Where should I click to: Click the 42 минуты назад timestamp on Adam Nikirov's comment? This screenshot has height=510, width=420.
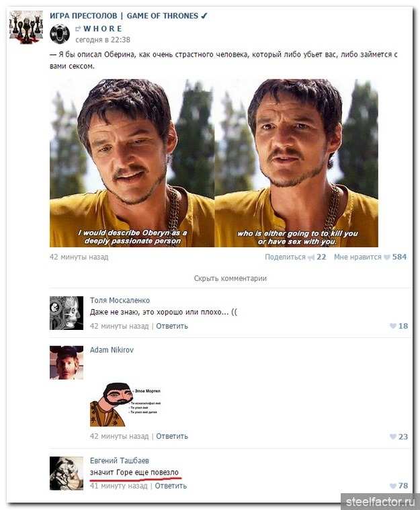click(x=119, y=436)
